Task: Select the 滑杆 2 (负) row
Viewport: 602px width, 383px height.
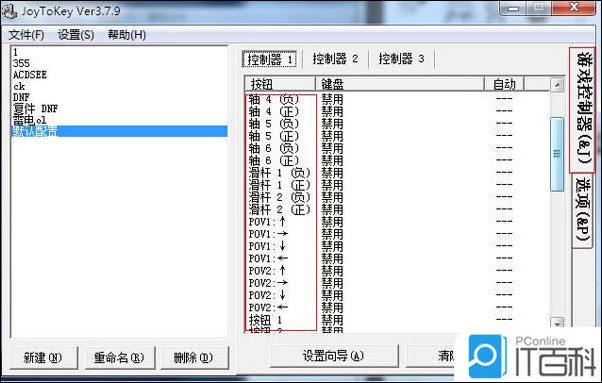Action: [x=397, y=198]
